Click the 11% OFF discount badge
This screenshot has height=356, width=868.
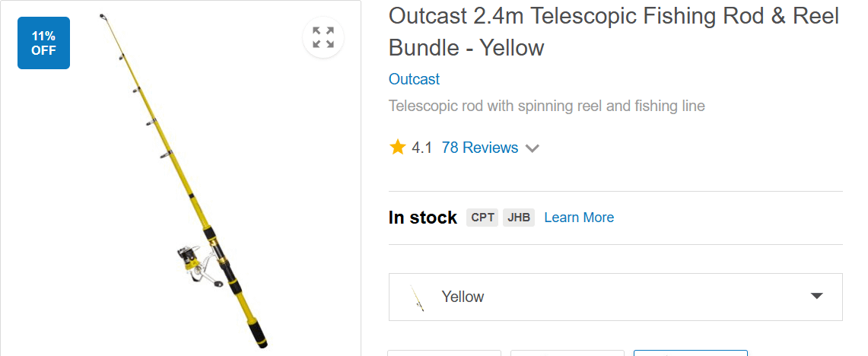43,43
